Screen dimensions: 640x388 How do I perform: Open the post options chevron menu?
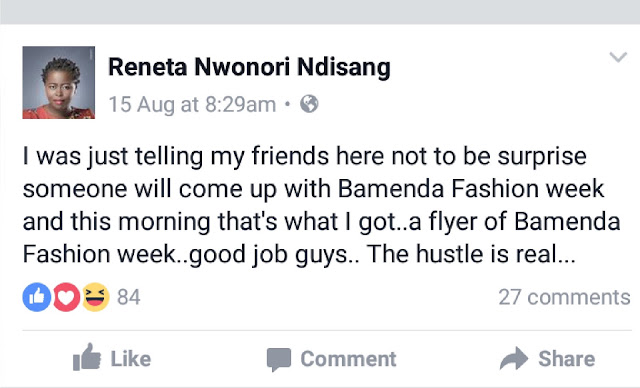(618, 57)
